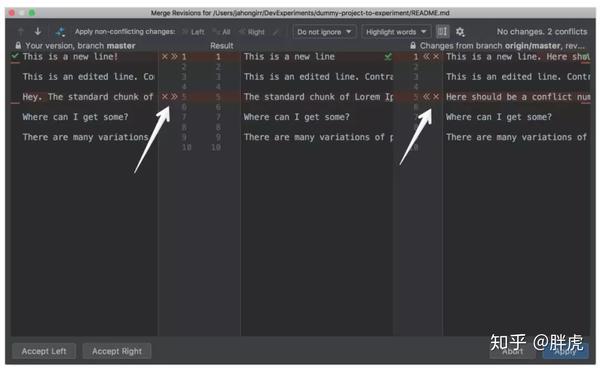The width and height of the screenshot is (600, 368).
Task: Click 'Changes from branch origin/master' header
Action: 502,46
